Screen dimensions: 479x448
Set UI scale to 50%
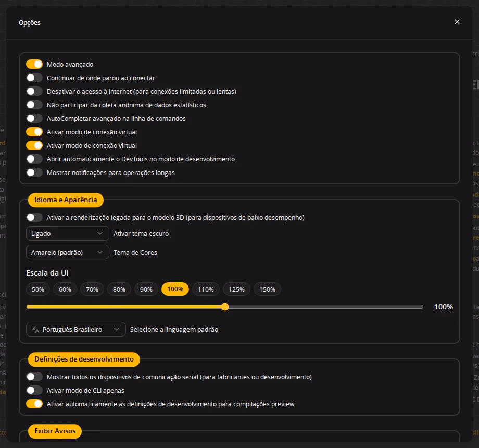click(x=38, y=289)
